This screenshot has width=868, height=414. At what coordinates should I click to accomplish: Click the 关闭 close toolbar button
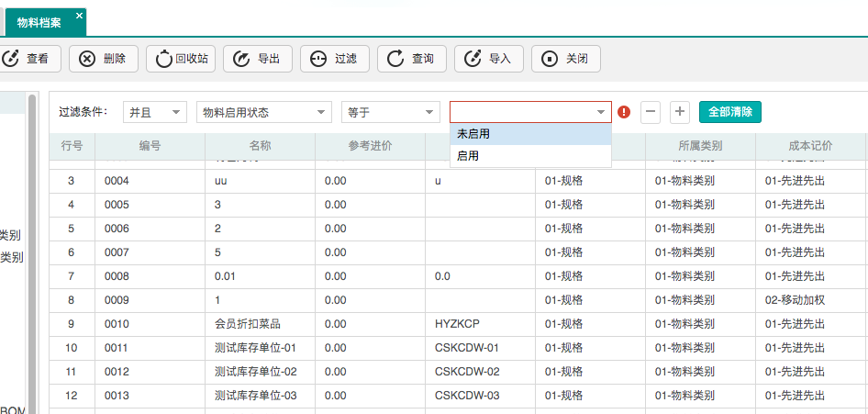(x=566, y=59)
